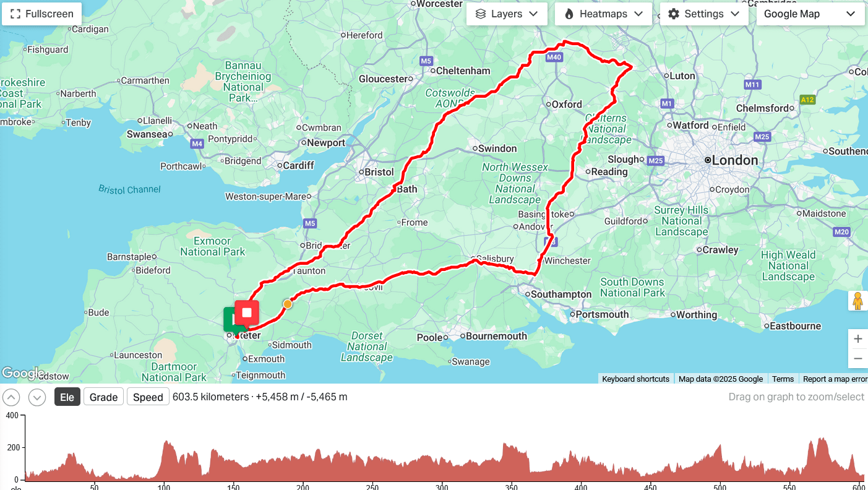This screenshot has width=868, height=490.
Task: Open Street View pegman icon
Action: pyautogui.click(x=857, y=301)
